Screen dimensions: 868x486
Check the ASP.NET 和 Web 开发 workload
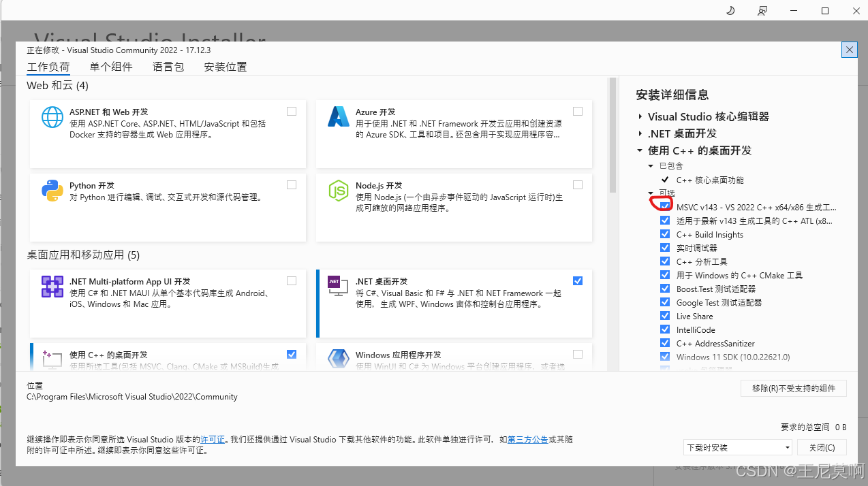click(x=292, y=111)
